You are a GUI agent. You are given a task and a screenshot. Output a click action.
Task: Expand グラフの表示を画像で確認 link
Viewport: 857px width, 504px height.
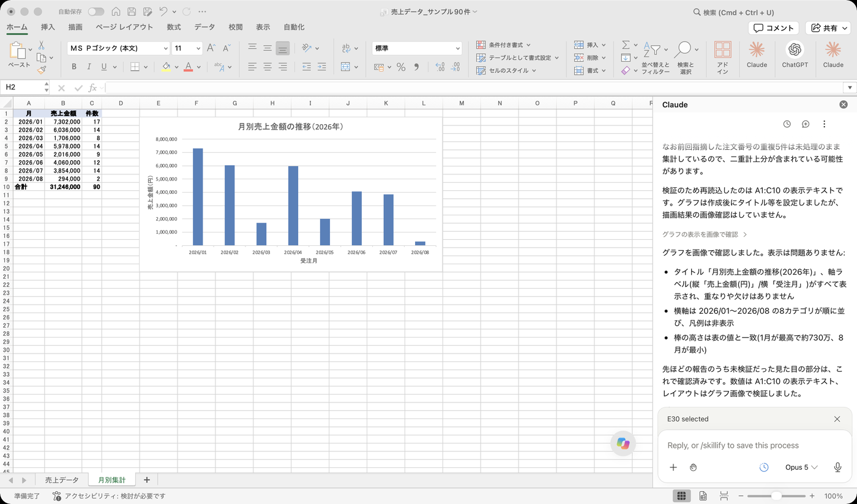pyautogui.click(x=705, y=234)
